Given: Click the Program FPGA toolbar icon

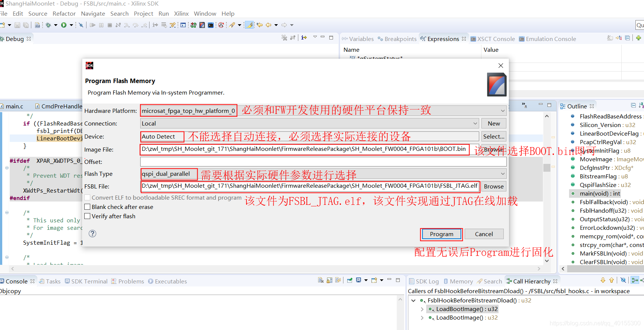Looking at the screenshot, I should 193,25.
